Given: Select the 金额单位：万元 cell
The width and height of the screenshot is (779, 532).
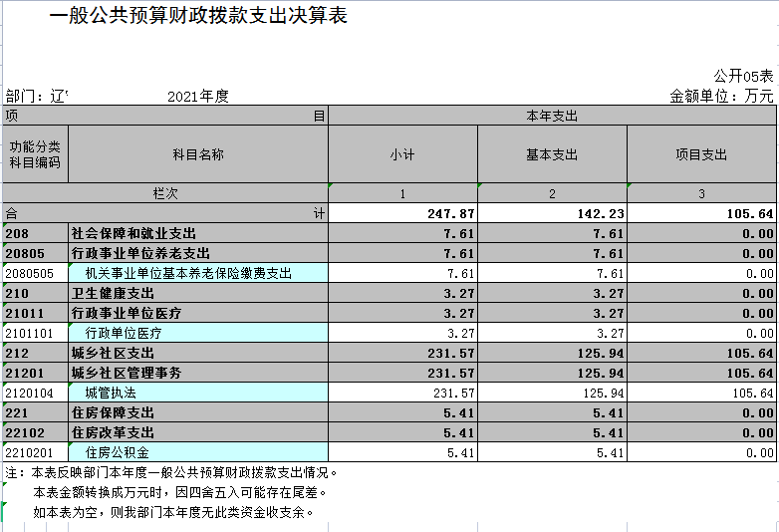Looking at the screenshot, I should tap(721, 96).
